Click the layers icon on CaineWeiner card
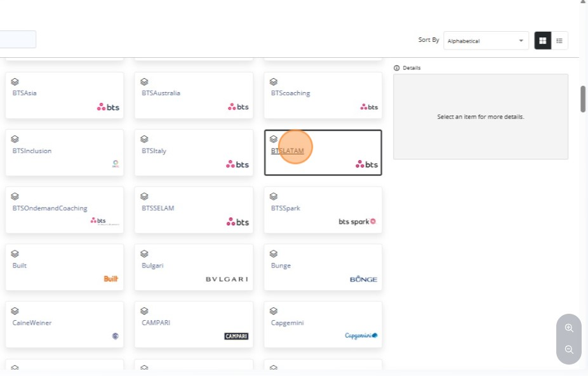 pos(15,311)
